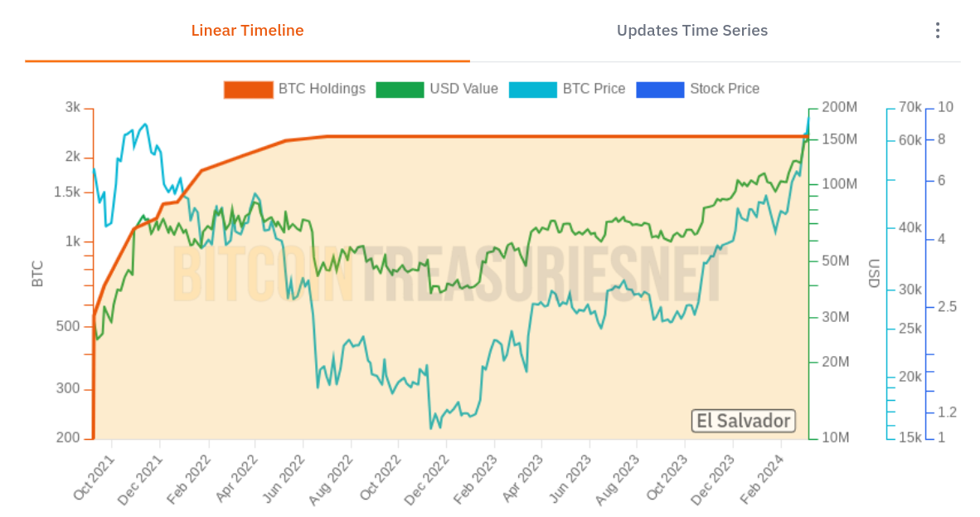Click the 3k tick on BTC axis

73,108
